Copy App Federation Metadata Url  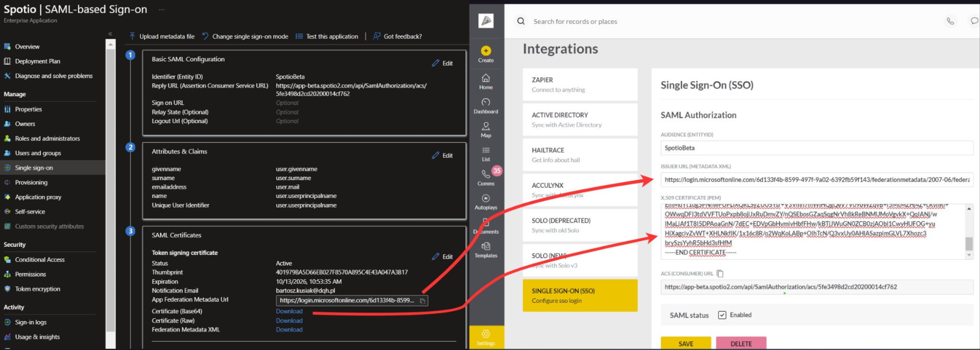(422, 301)
